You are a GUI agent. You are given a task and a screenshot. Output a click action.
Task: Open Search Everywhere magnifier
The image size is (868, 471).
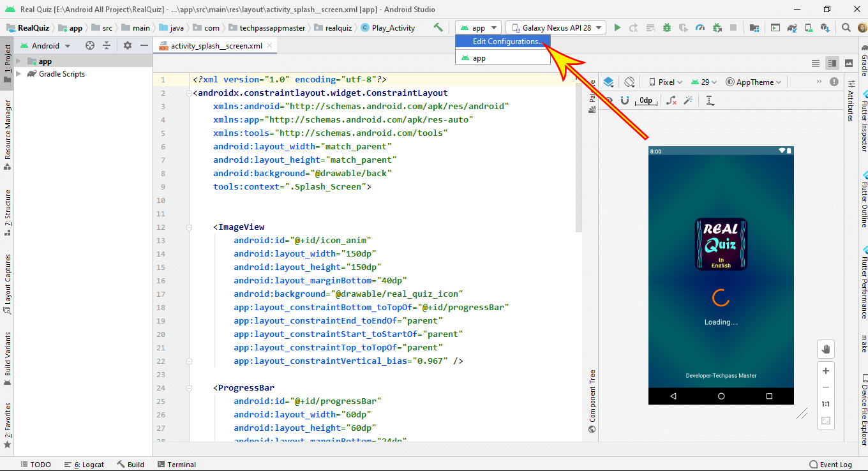[846, 27]
